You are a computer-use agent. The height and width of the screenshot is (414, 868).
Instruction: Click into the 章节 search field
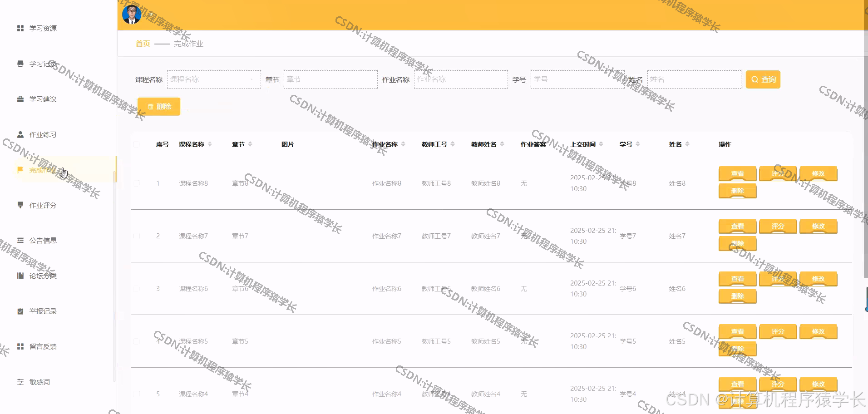(330, 79)
